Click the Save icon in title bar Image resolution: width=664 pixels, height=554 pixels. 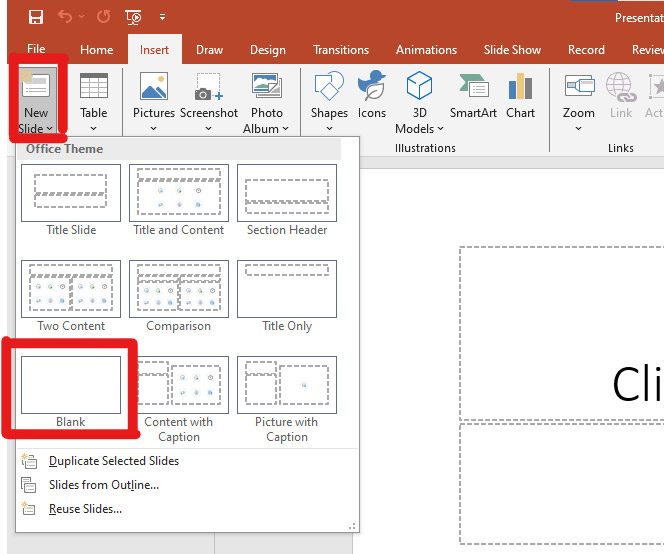click(x=36, y=17)
